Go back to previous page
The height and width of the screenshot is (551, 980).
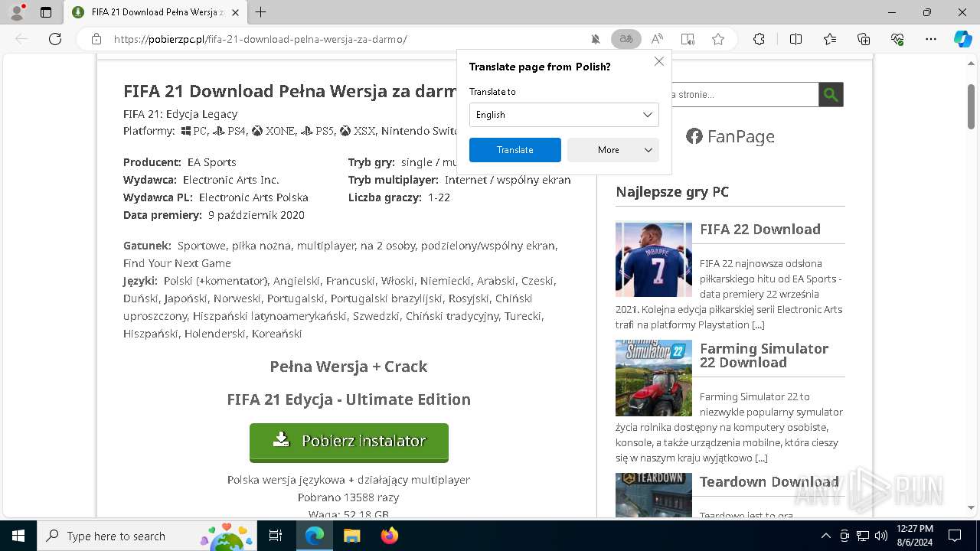(x=21, y=39)
